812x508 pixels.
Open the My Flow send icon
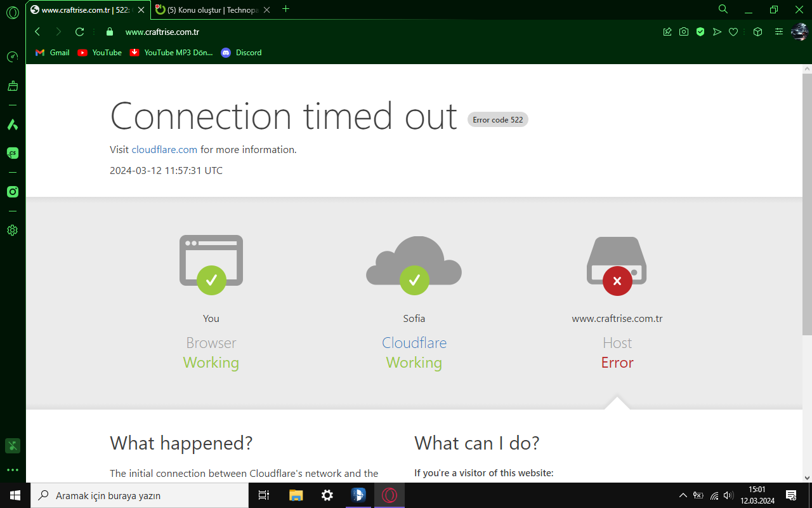tap(717, 32)
